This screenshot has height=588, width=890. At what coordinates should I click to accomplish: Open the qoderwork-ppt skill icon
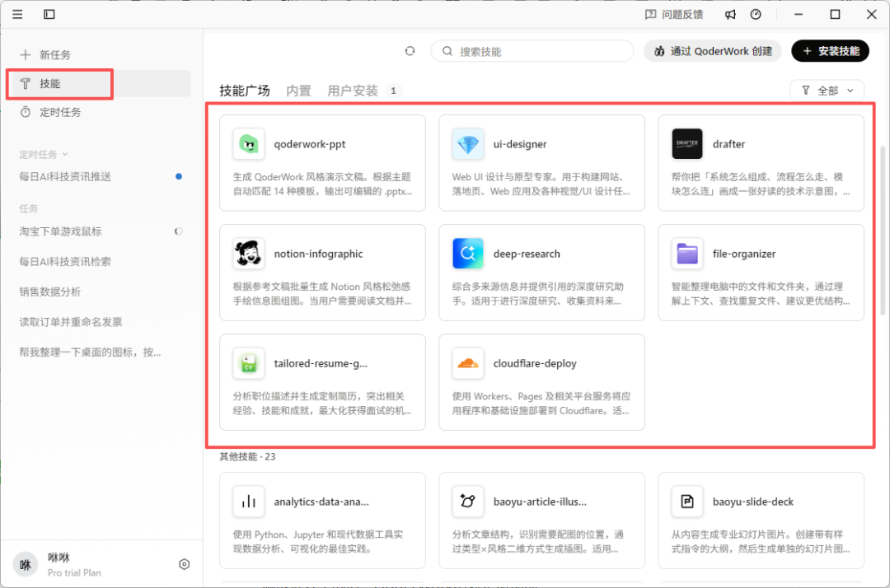[248, 143]
